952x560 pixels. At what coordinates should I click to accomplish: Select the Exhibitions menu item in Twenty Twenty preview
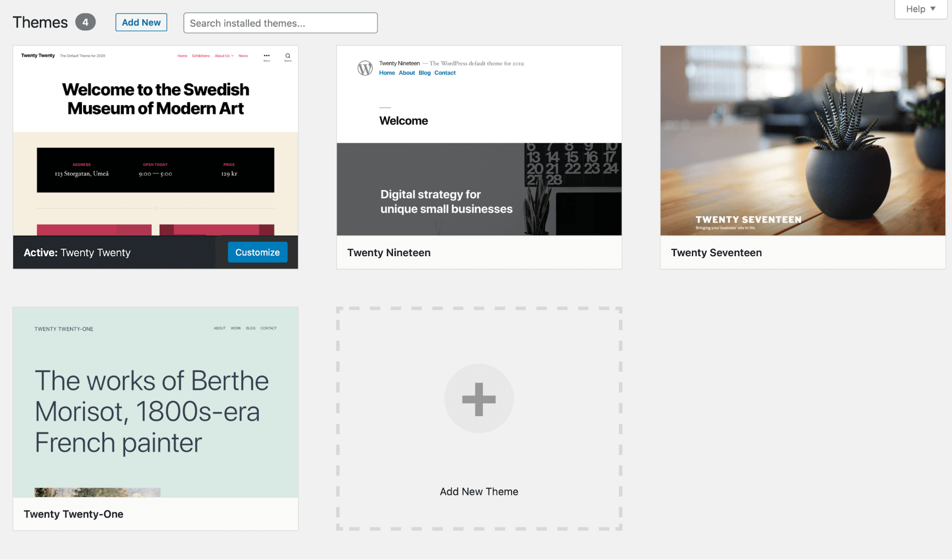click(x=200, y=56)
